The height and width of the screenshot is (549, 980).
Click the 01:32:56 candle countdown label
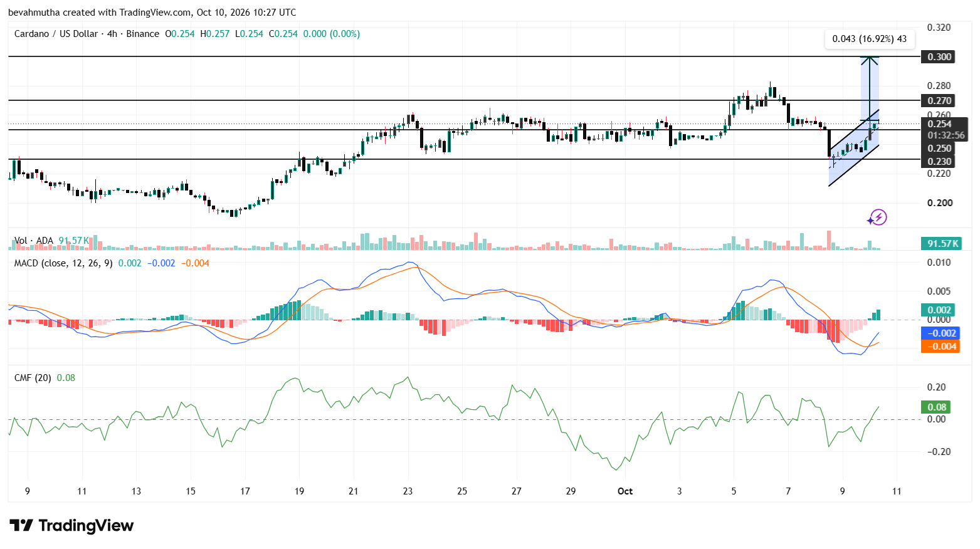[946, 135]
